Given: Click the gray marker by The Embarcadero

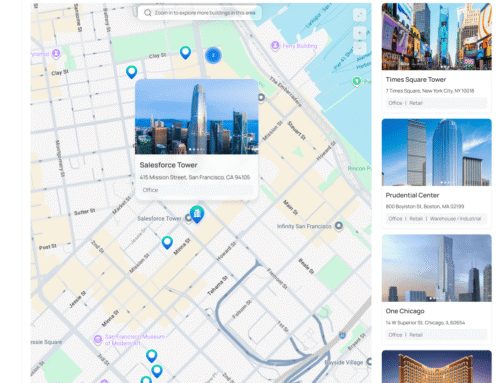Looking at the screenshot, I should click(261, 98).
